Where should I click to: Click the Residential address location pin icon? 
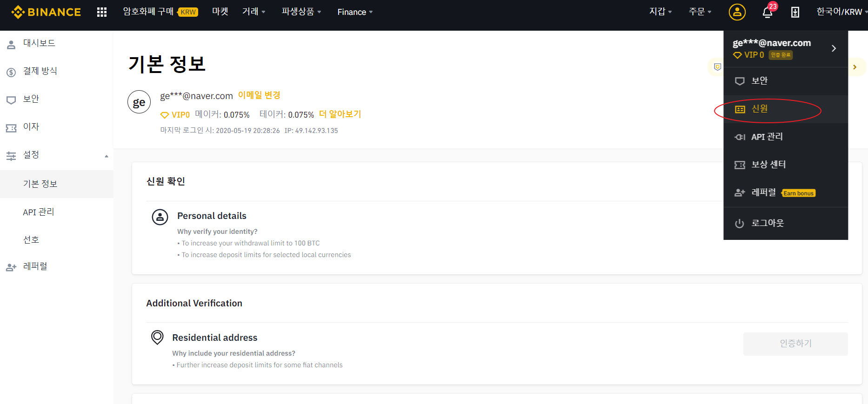click(157, 337)
